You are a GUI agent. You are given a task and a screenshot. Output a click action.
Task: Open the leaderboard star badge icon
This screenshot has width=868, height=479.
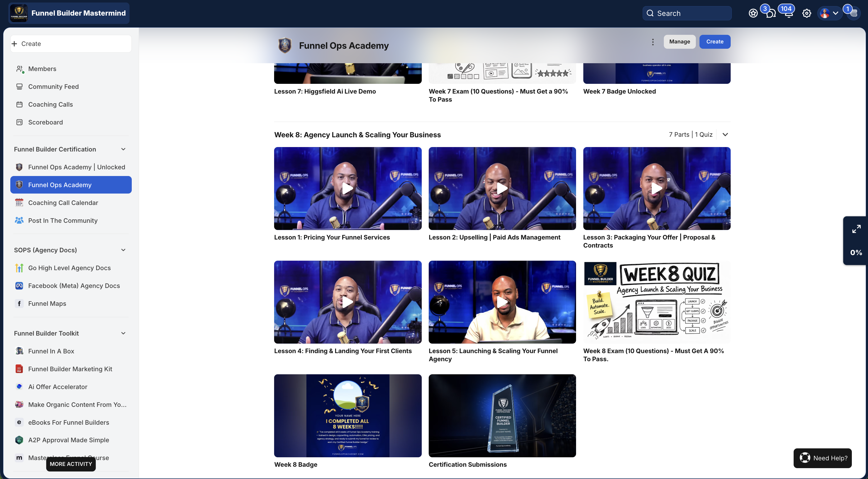pyautogui.click(x=753, y=13)
